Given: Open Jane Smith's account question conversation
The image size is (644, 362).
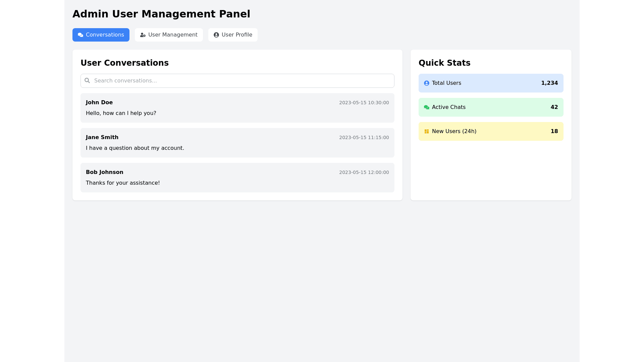Looking at the screenshot, I should tap(237, 143).
